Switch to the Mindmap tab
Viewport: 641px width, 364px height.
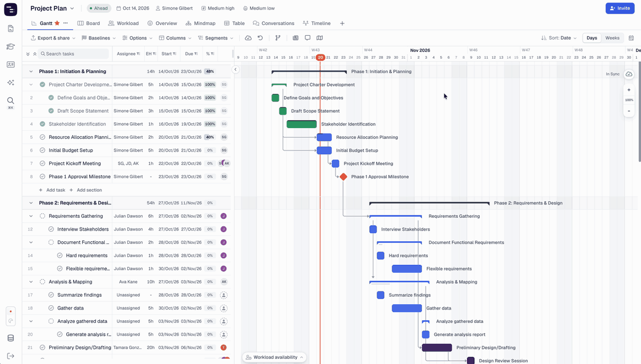tap(201, 23)
